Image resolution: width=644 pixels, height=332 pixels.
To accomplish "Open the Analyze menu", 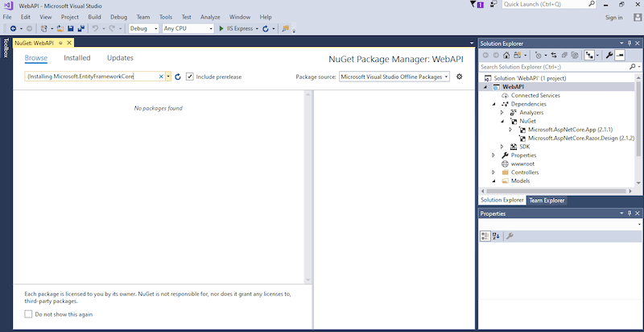I will pyautogui.click(x=210, y=17).
